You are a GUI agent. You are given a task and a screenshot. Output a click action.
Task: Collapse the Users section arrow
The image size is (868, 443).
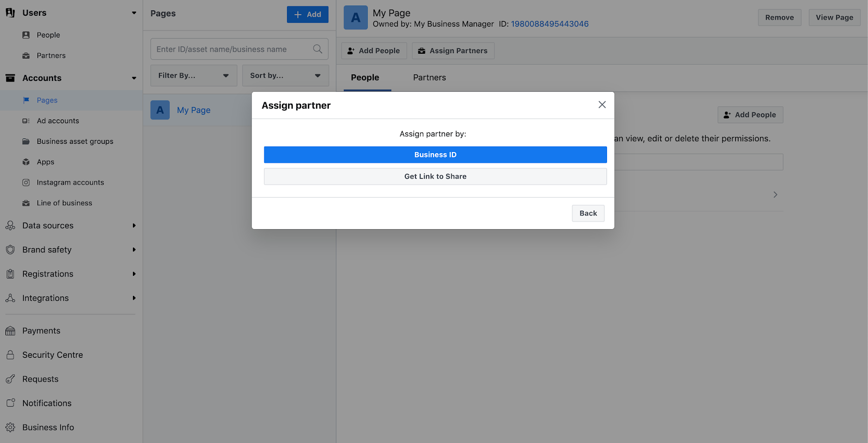click(134, 13)
